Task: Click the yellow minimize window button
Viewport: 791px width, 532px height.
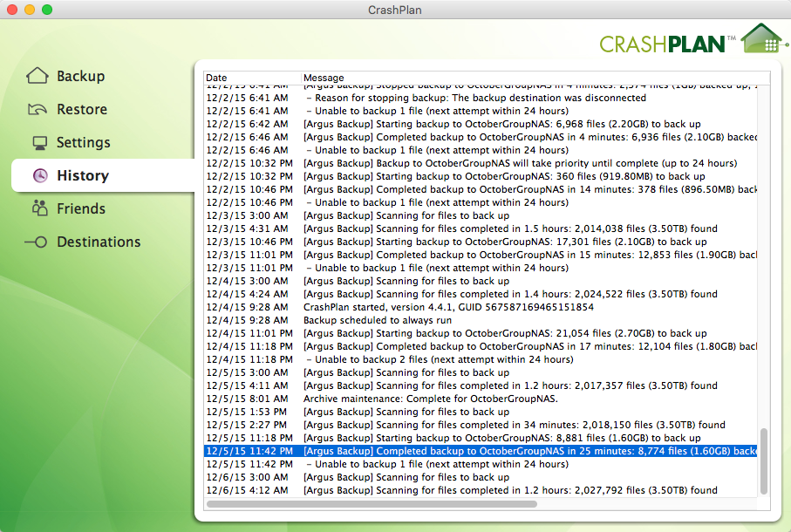Action: pyautogui.click(x=30, y=10)
